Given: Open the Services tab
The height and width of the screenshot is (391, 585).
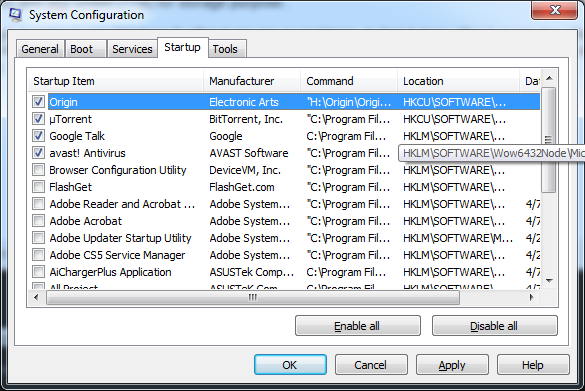Looking at the screenshot, I should [132, 49].
